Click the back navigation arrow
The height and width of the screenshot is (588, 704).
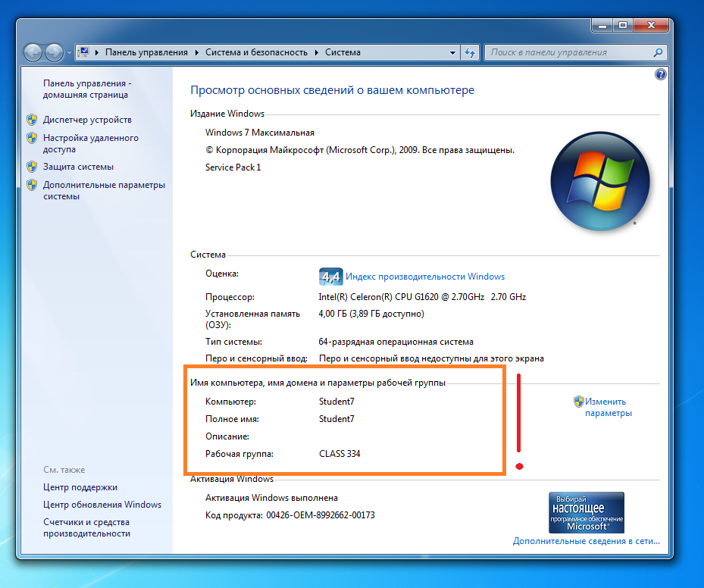coord(32,52)
